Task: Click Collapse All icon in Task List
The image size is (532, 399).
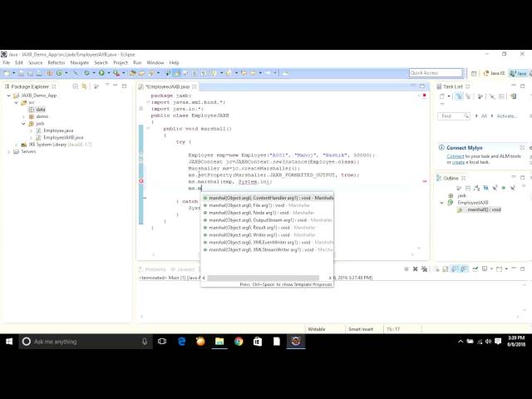Action: pos(502,96)
